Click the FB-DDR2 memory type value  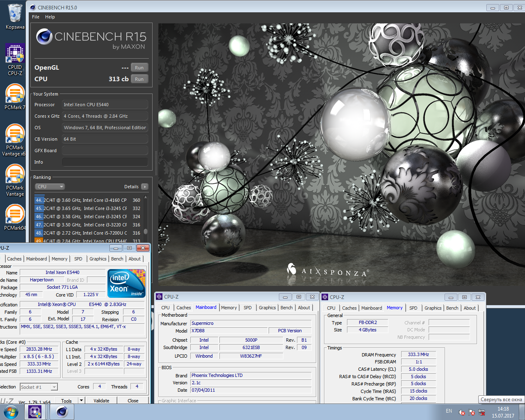coord(367,322)
